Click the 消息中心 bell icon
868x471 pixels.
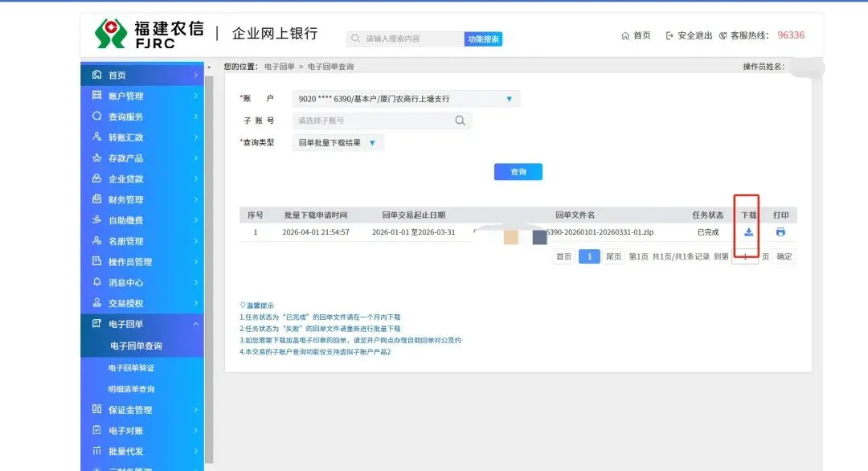(97, 281)
